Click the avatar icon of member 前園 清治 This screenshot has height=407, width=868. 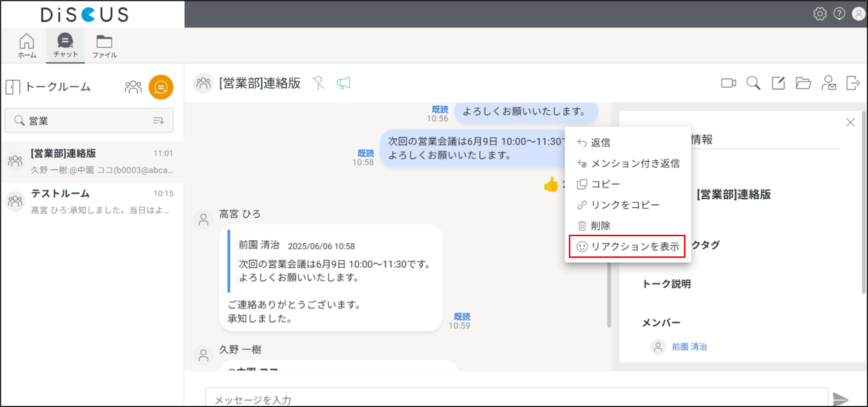(x=658, y=347)
